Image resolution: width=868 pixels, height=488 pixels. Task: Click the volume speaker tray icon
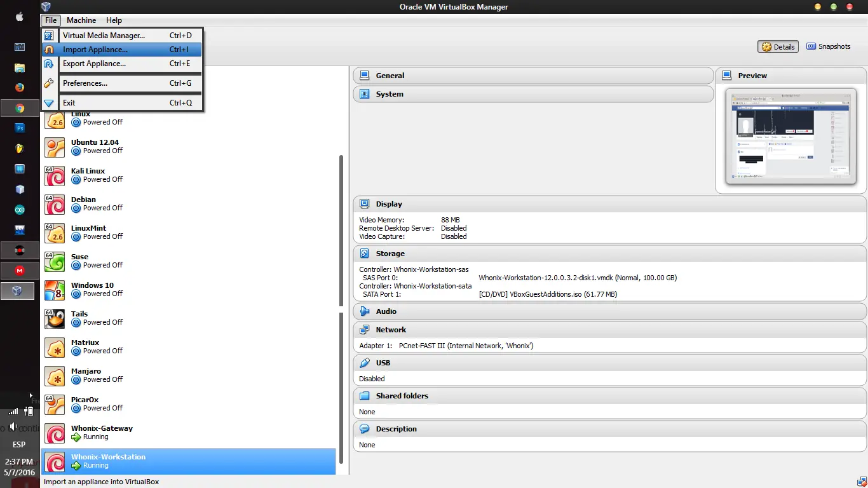(12, 426)
